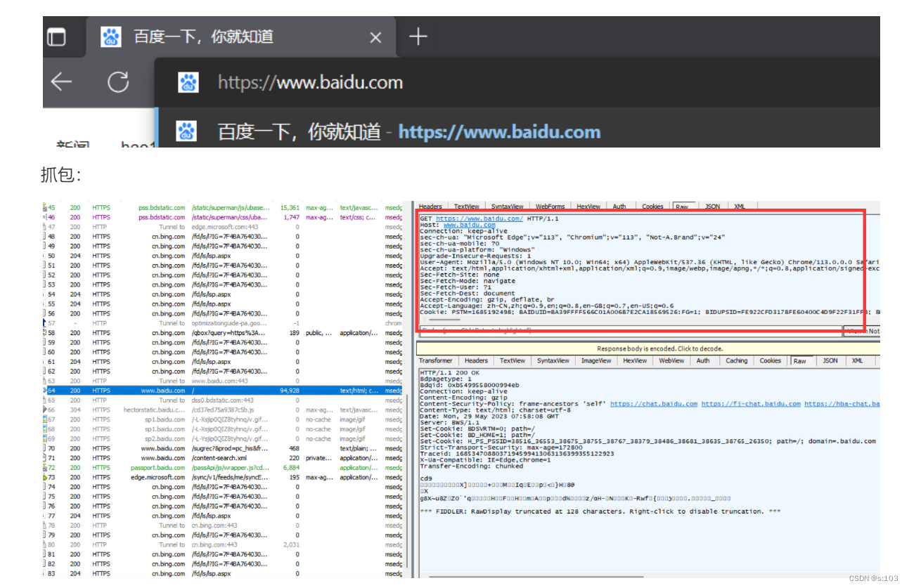Click green icon of session 73
The image size is (909, 588).
[46, 477]
